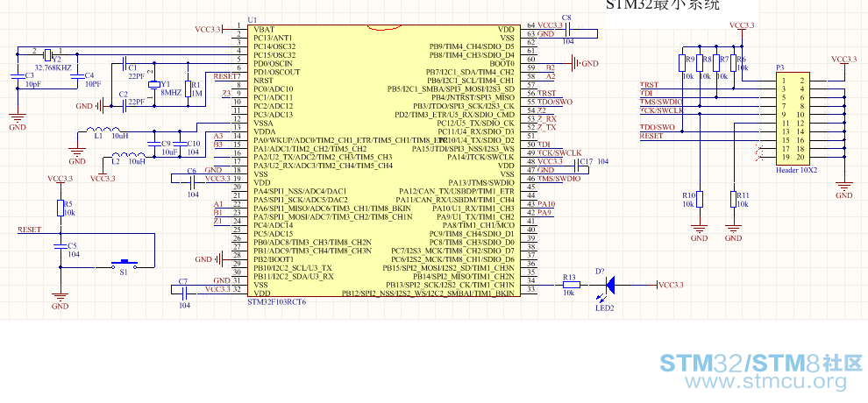Screen dimensions: 868x403
Task: Click the Z_RX net label
Action: point(547,118)
